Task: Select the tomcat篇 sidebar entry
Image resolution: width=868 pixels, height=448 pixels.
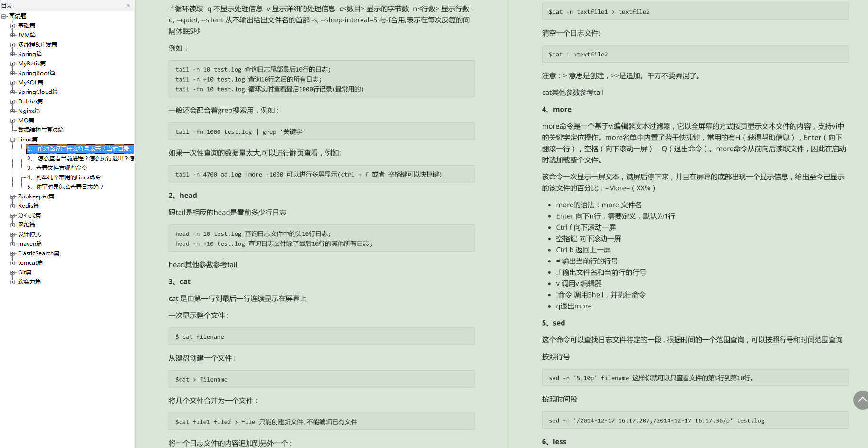Action: [x=29, y=262]
